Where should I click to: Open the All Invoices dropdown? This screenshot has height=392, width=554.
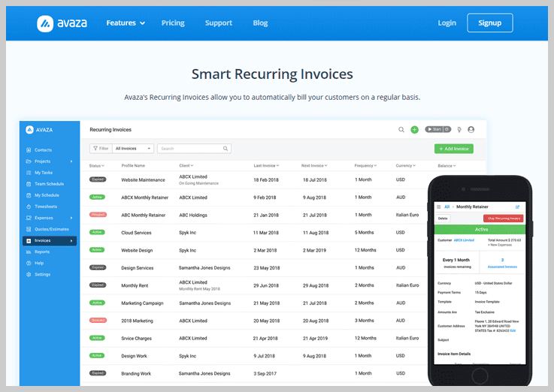click(x=133, y=149)
